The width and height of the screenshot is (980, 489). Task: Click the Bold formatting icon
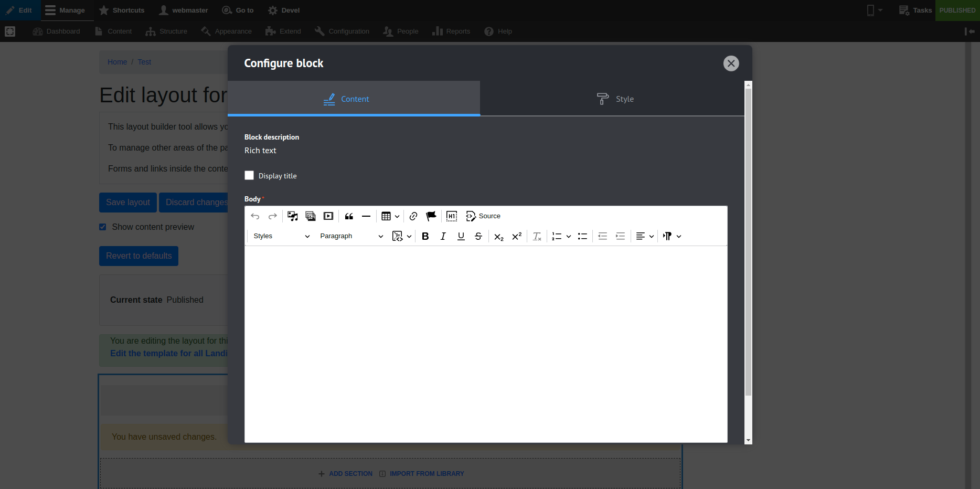425,236
